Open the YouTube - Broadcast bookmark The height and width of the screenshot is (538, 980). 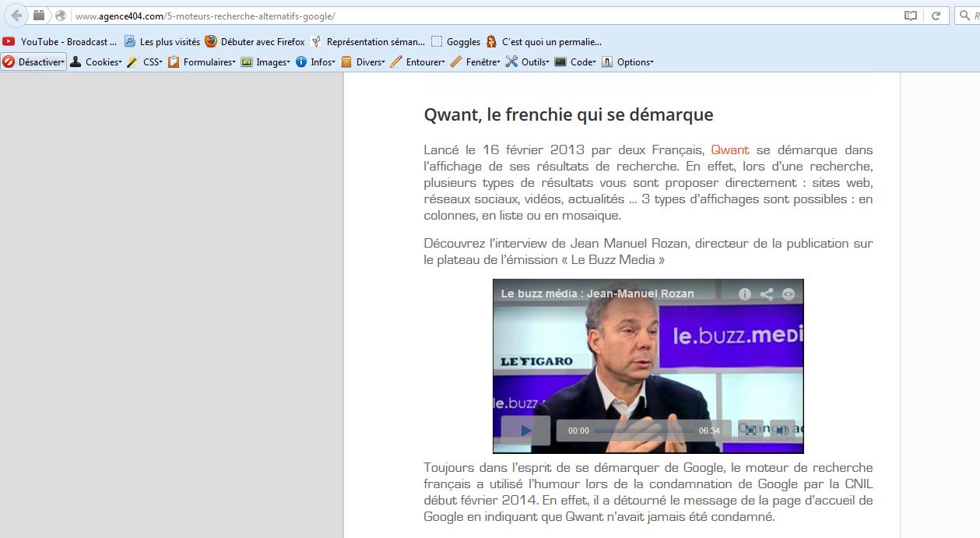60,42
